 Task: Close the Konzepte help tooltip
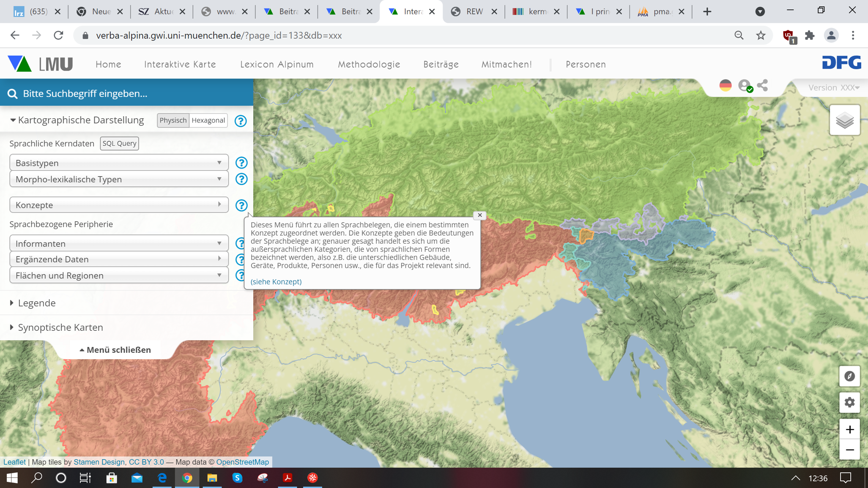(479, 215)
